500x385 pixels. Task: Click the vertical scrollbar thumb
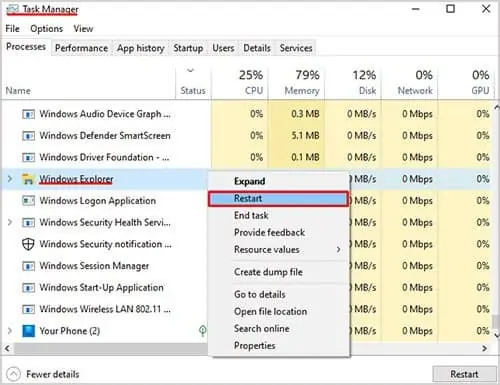coord(497,321)
